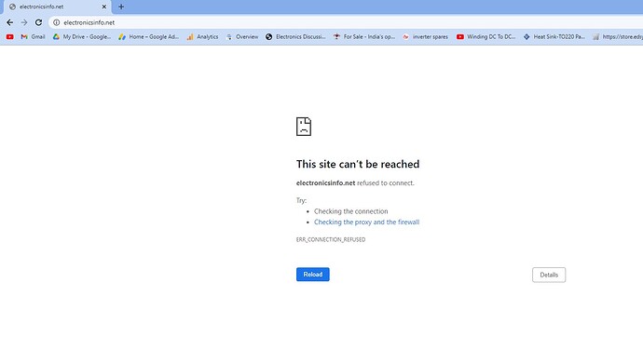
Task: Reload the page using the toolbar refresh icon
Action: pos(38,22)
